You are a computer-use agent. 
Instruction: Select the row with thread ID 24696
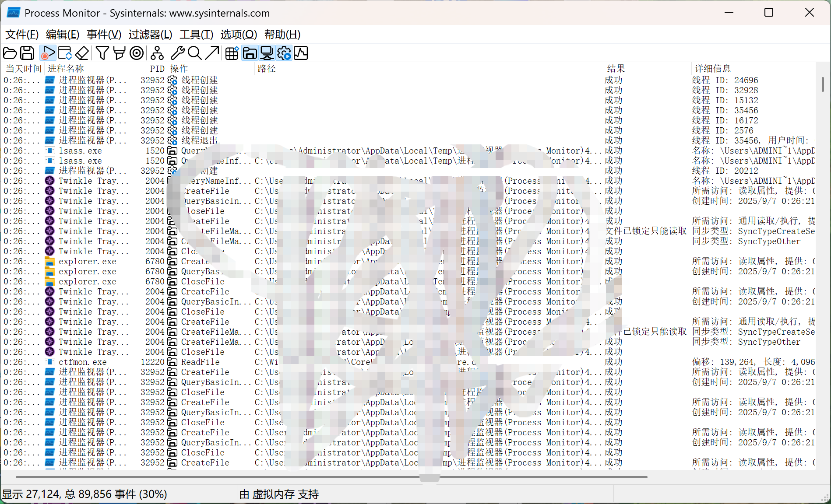point(409,80)
